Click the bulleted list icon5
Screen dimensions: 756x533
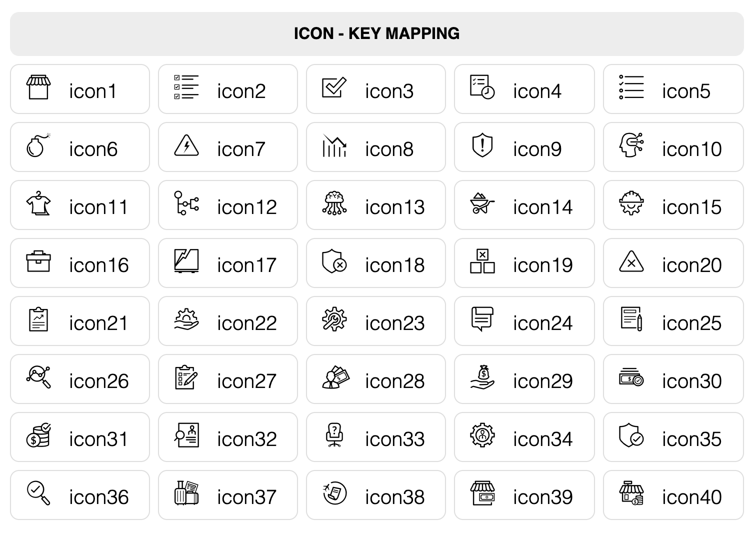(631, 87)
